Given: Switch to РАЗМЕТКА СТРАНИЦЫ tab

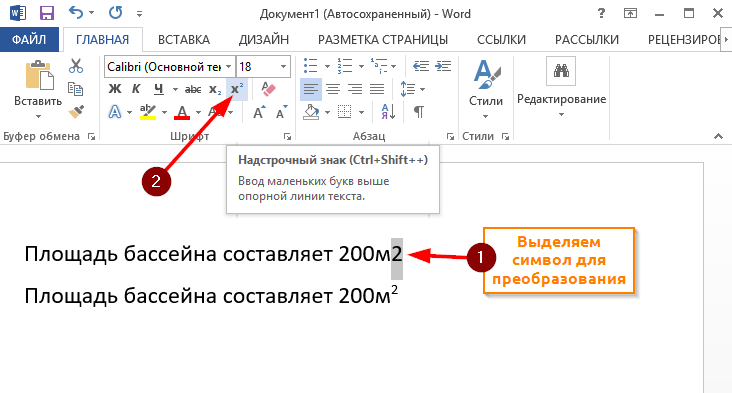Looking at the screenshot, I should tap(383, 40).
